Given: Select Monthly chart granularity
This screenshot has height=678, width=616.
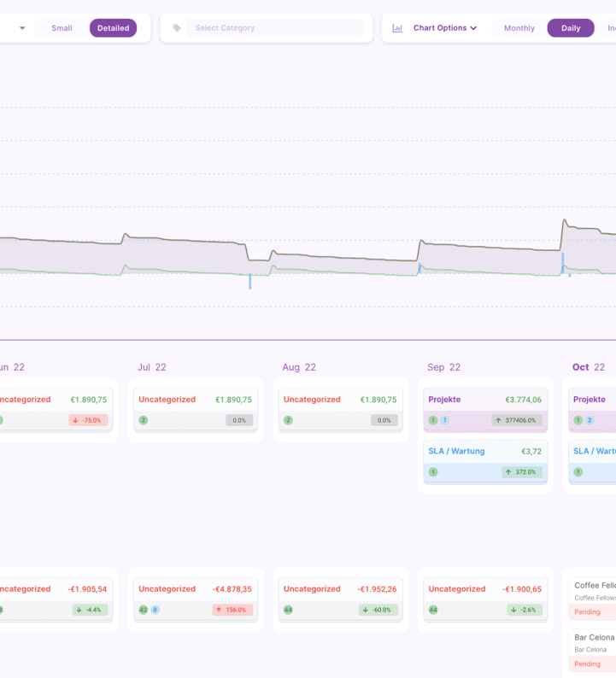Looking at the screenshot, I should (x=519, y=28).
